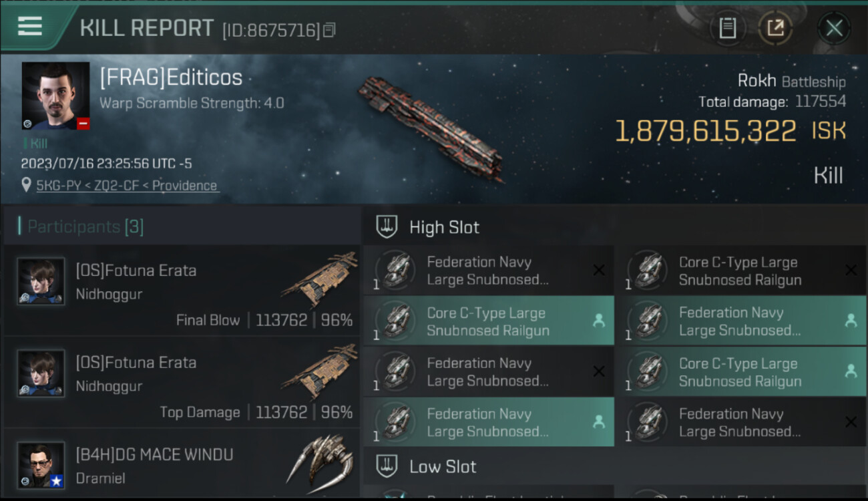Image resolution: width=868 pixels, height=501 pixels.
Task: Click the minus standing badge on portrait
Action: (83, 123)
